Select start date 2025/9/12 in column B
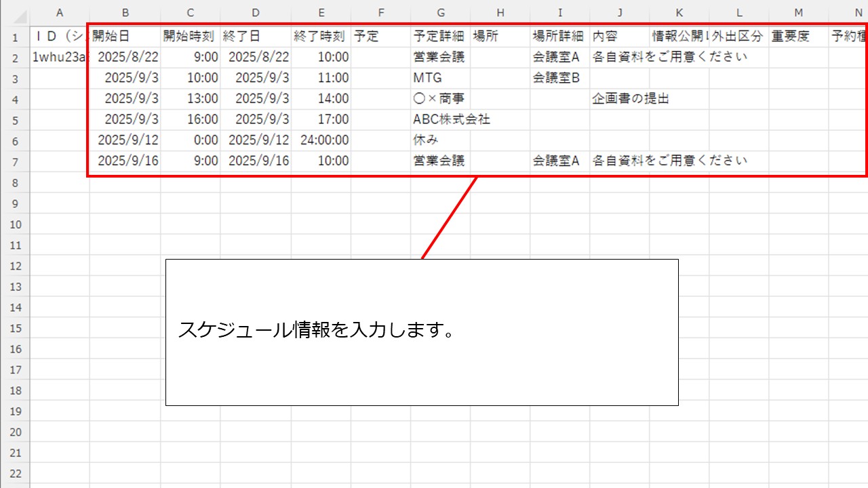Viewport: 868px width, 488px height. tap(125, 141)
